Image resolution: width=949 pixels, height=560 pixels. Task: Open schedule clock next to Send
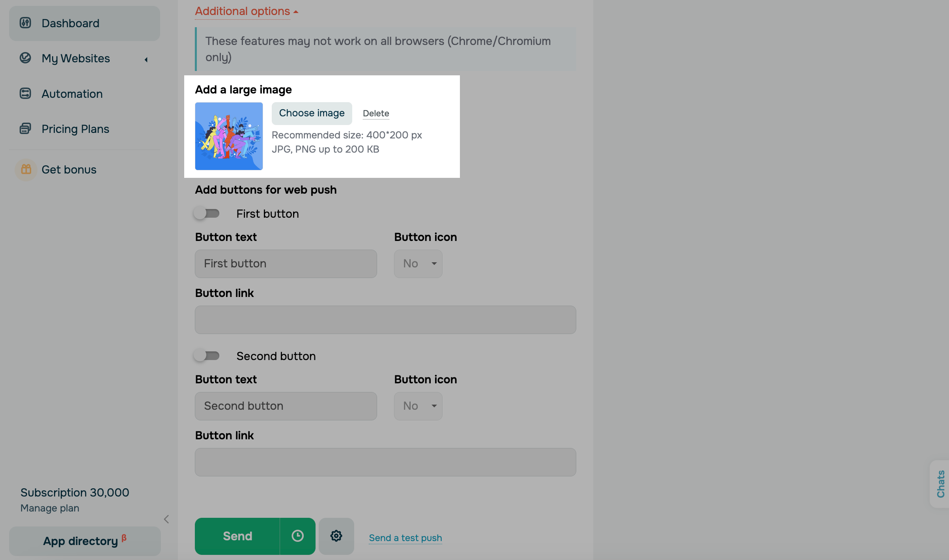click(x=297, y=536)
